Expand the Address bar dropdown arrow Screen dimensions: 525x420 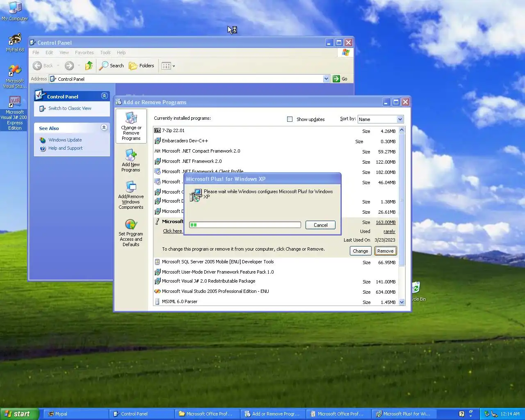[x=326, y=79]
